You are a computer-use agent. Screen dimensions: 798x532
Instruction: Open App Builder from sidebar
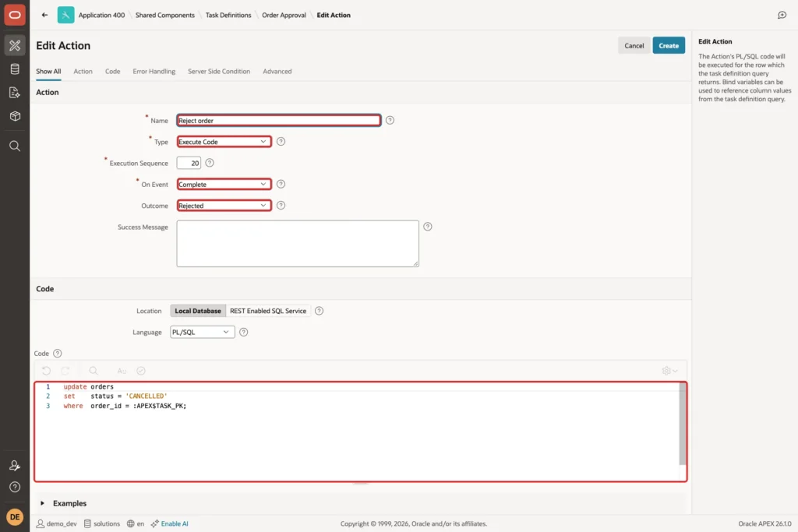click(x=15, y=45)
